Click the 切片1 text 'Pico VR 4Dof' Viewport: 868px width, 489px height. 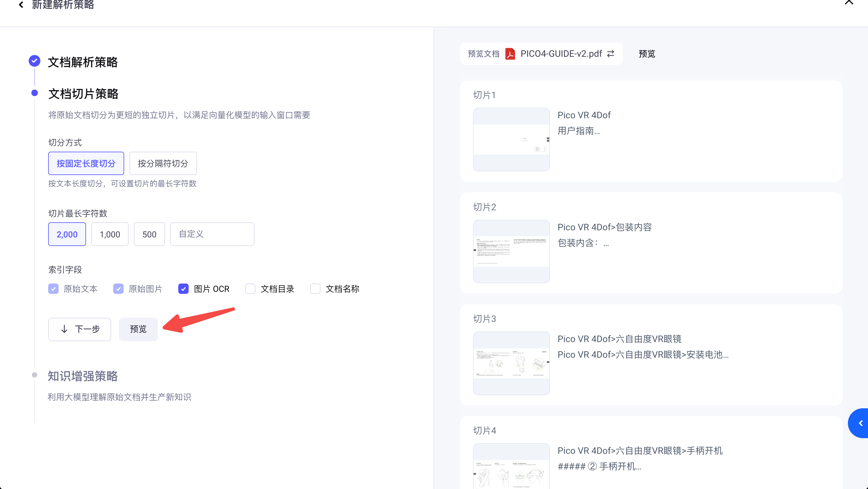(x=584, y=115)
